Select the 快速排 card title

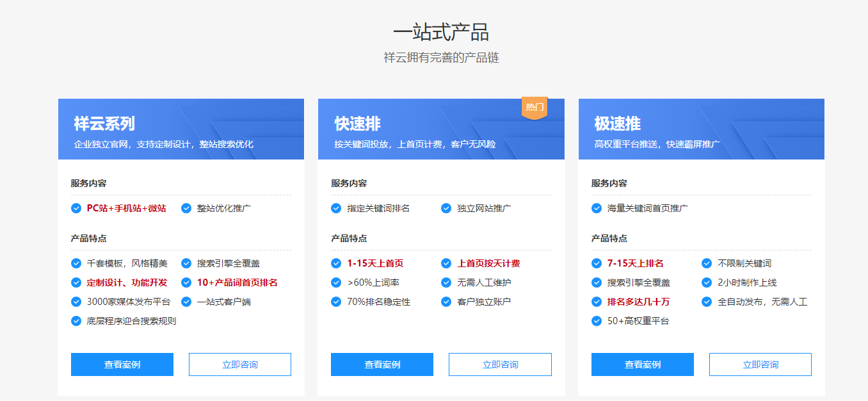pos(357,124)
